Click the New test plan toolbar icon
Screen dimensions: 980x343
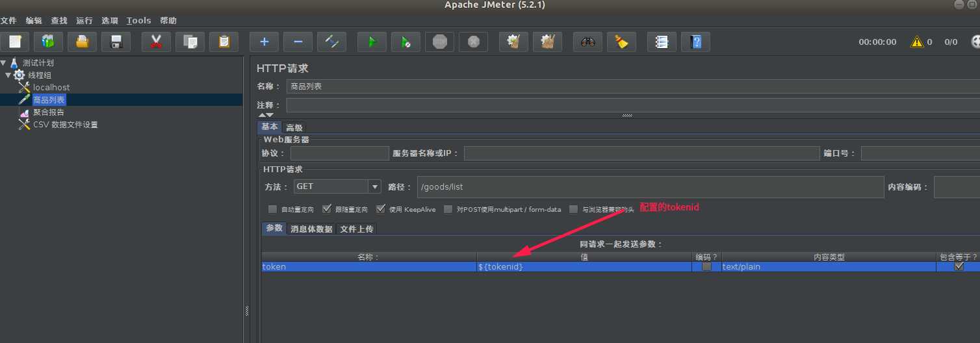14,42
